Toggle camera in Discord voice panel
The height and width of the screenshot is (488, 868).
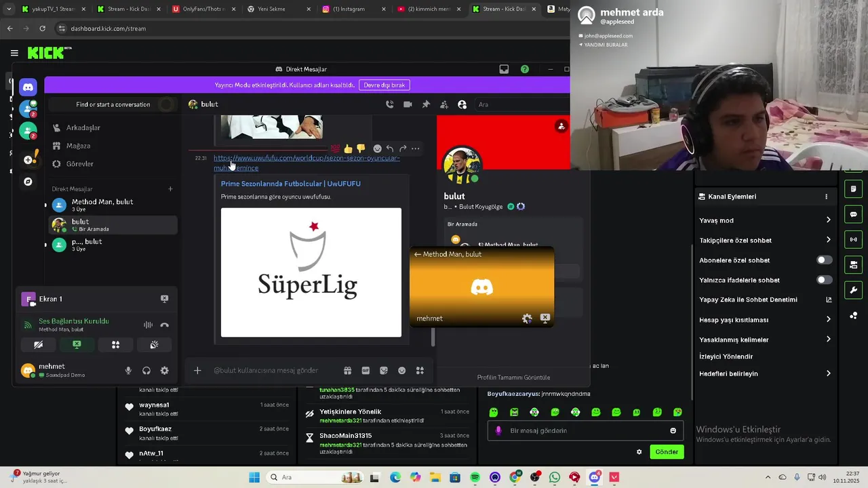click(x=39, y=345)
